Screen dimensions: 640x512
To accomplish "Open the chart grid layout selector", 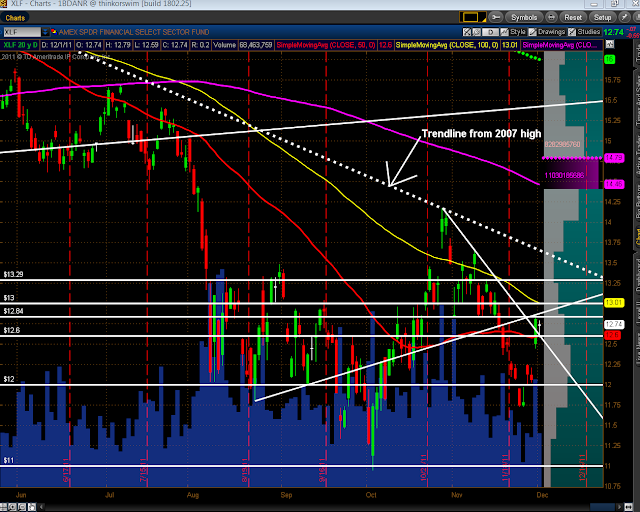I will tap(473, 17).
